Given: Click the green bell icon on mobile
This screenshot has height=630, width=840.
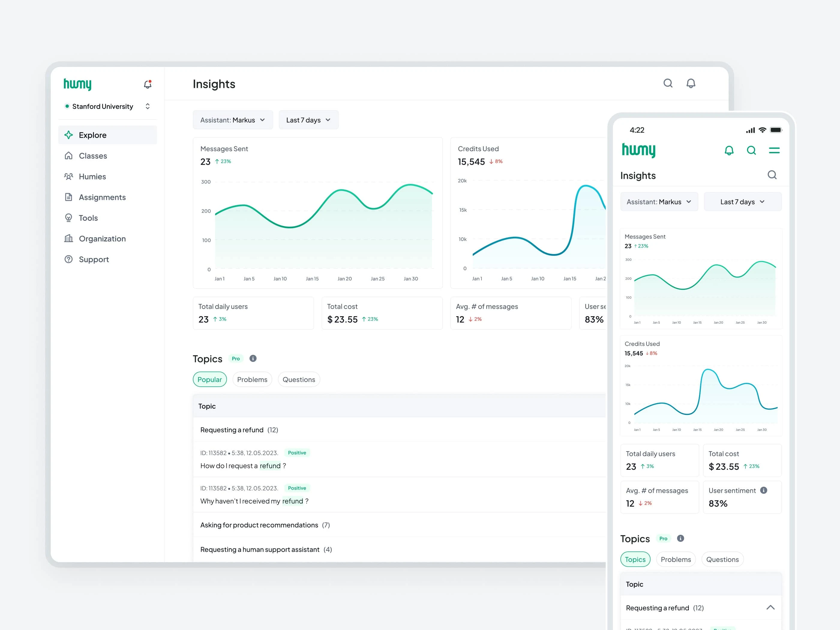Looking at the screenshot, I should coord(729,150).
